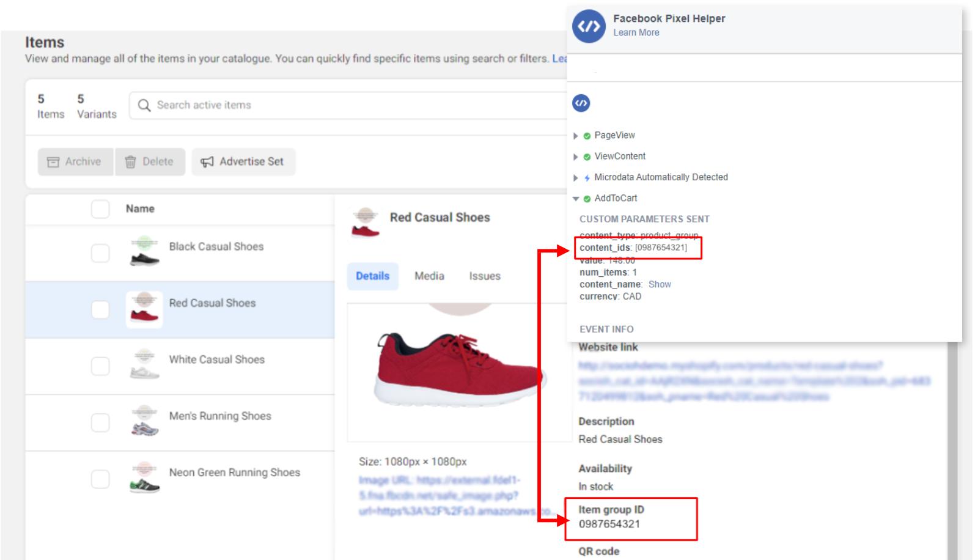
Task: Click the num_items: 1 parameter
Action: (x=608, y=273)
